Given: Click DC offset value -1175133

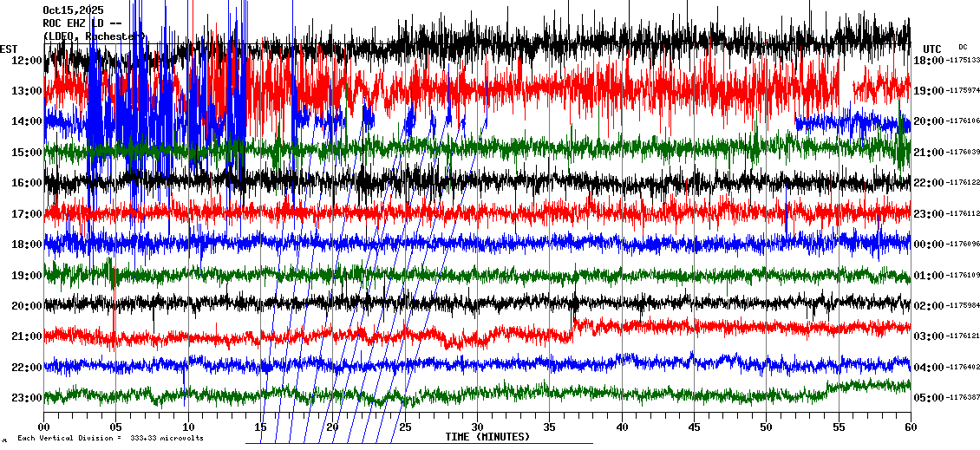Looking at the screenshot, I should pyautogui.click(x=962, y=60).
